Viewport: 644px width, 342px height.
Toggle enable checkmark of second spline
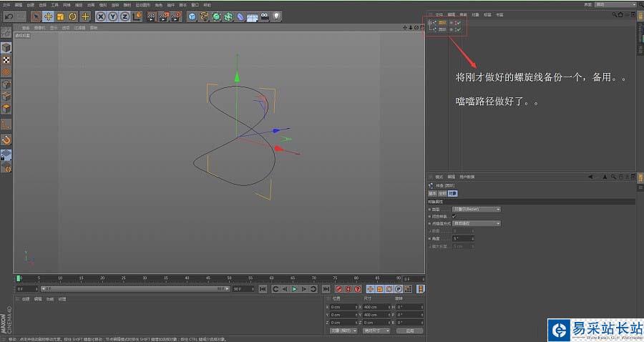point(459,29)
